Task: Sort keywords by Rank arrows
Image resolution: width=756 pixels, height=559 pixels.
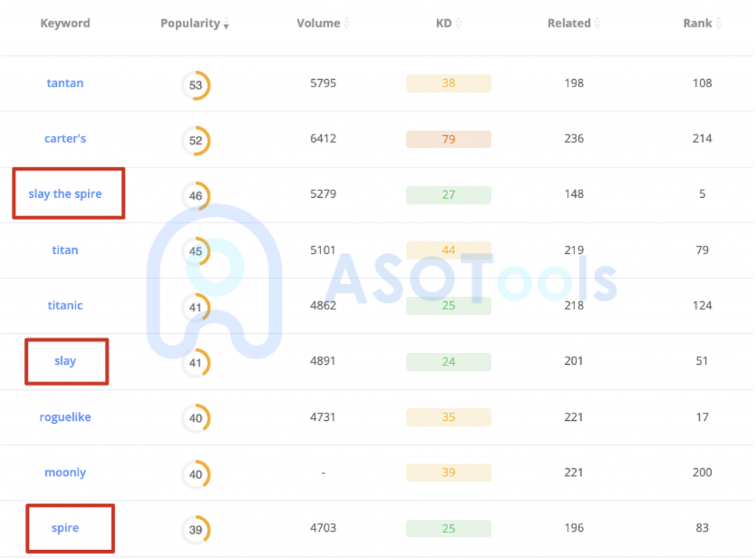Action: tap(718, 24)
